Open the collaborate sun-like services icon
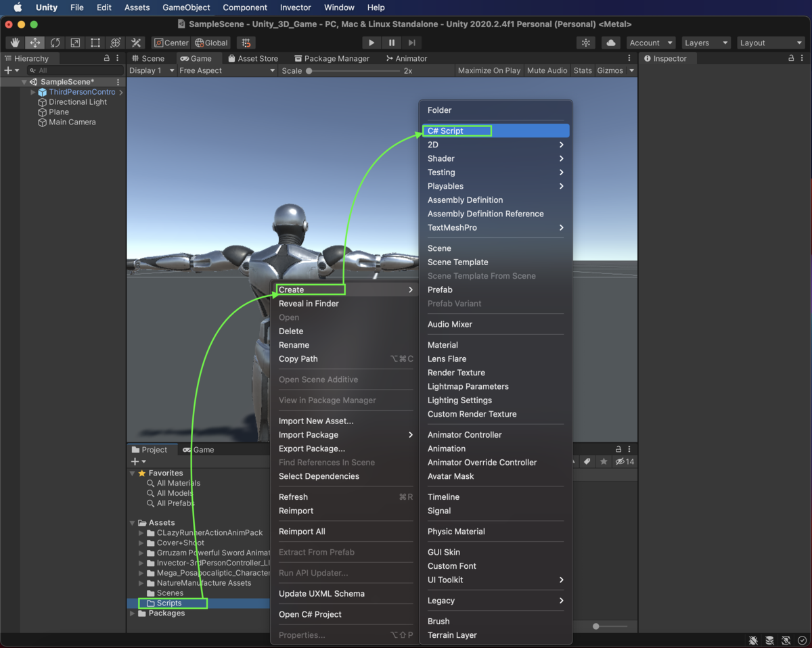The height and width of the screenshot is (648, 812). pos(586,43)
